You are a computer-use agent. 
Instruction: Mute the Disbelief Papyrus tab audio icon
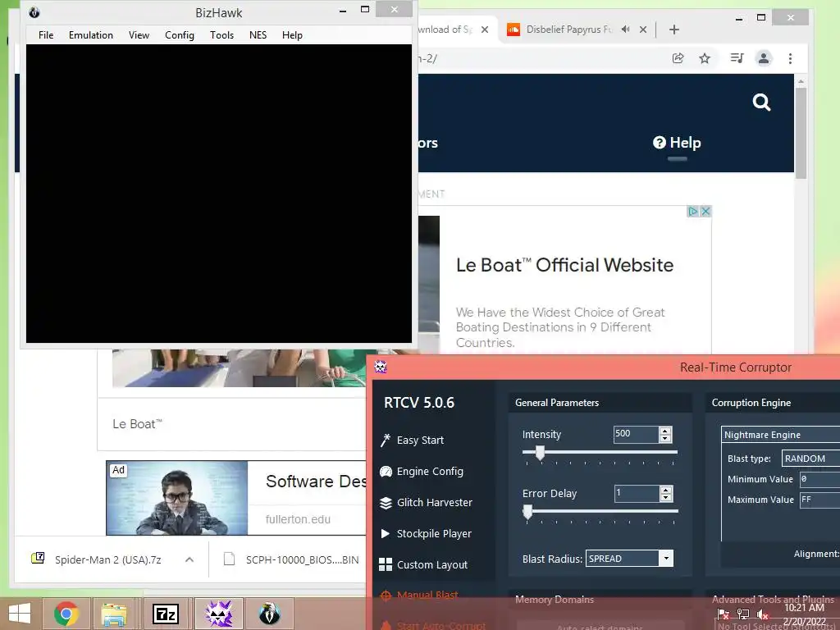click(x=625, y=30)
